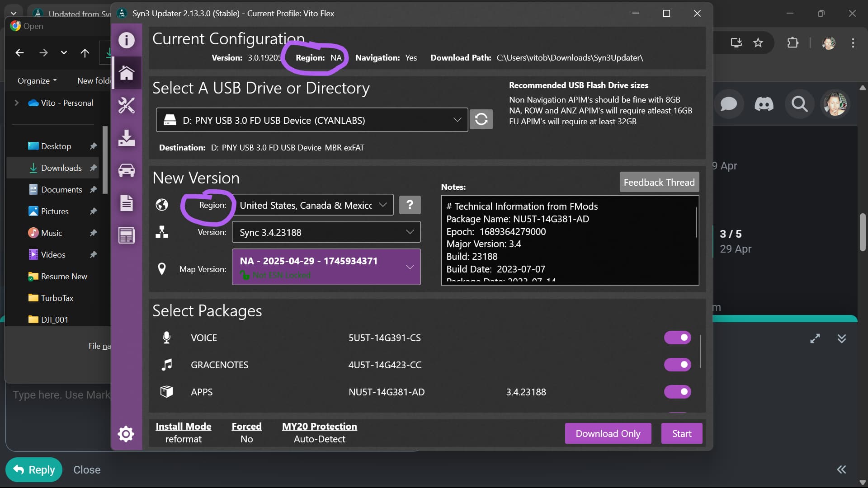Click the network icon beside Version
This screenshot has width=868, height=488.
[x=162, y=232]
